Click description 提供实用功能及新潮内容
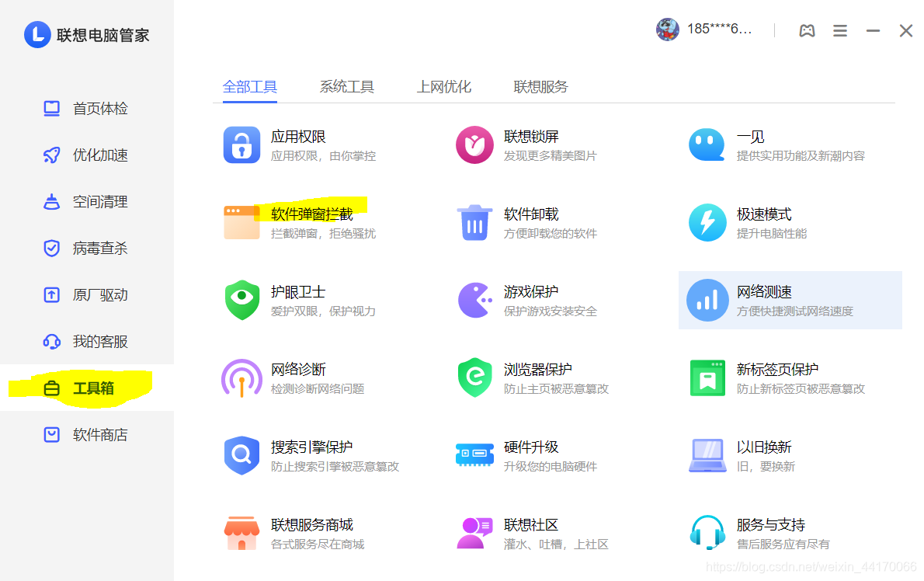This screenshot has height=581, width=924. 801,155
